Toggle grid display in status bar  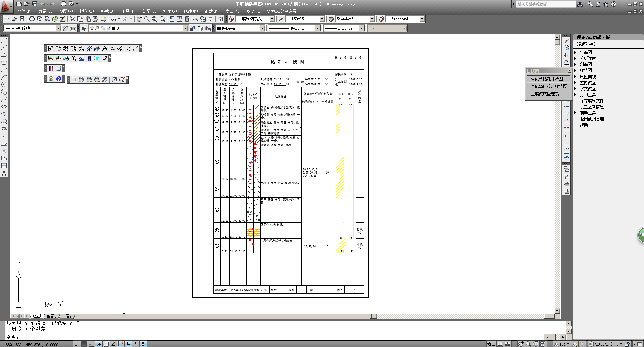(84, 344)
